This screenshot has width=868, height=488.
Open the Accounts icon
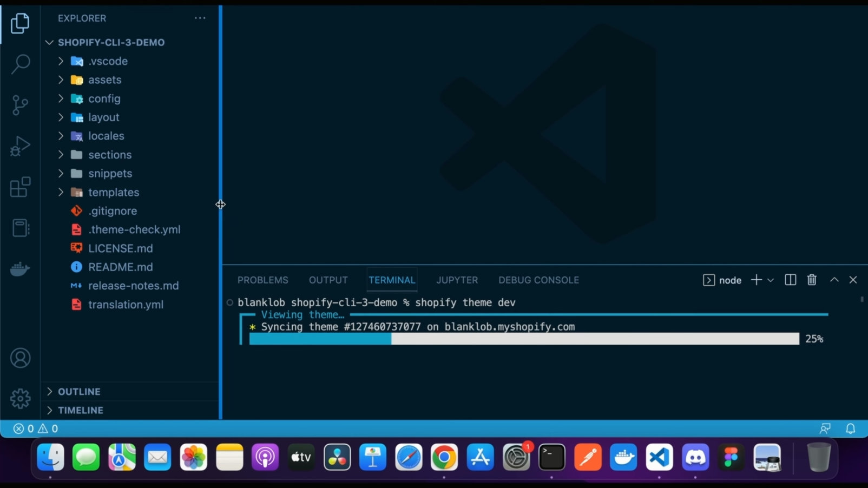tap(20, 358)
